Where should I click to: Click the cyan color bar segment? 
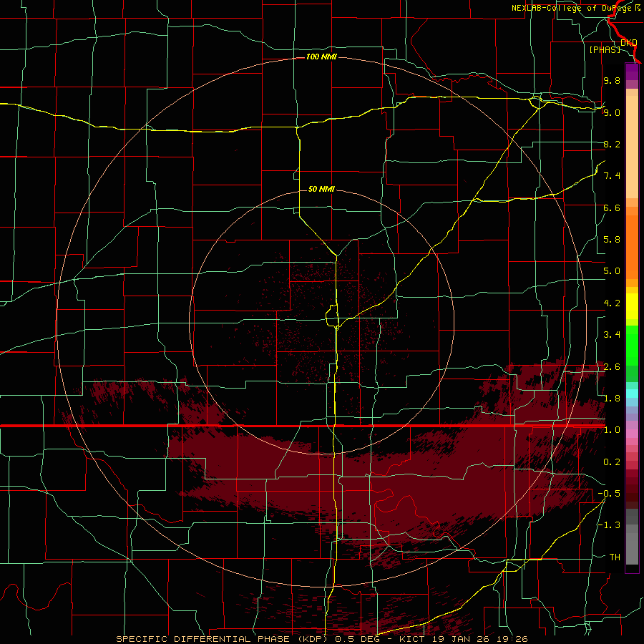point(632,394)
